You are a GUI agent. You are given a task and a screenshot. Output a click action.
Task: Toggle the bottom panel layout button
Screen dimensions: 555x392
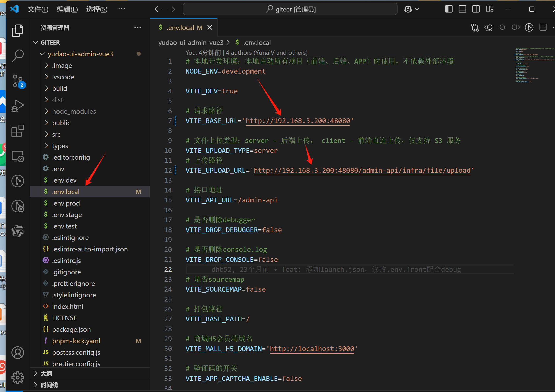[462, 9]
